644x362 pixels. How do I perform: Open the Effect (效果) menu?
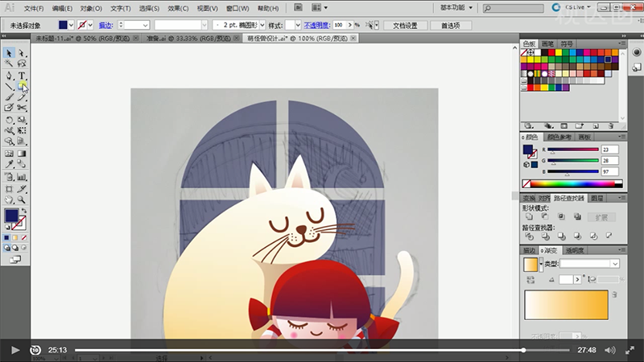click(x=178, y=8)
